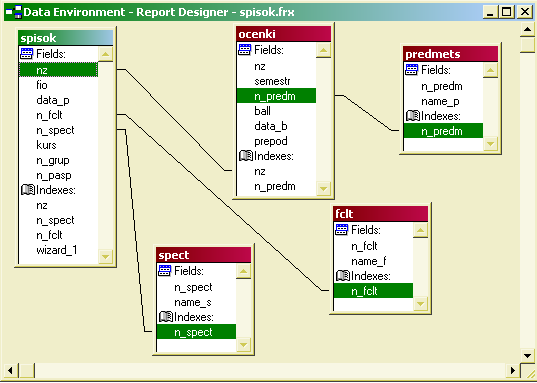Screen dimensions: 537x383
Task: Click the Indexes book icon in predmets table
Action: pyautogui.click(x=413, y=115)
